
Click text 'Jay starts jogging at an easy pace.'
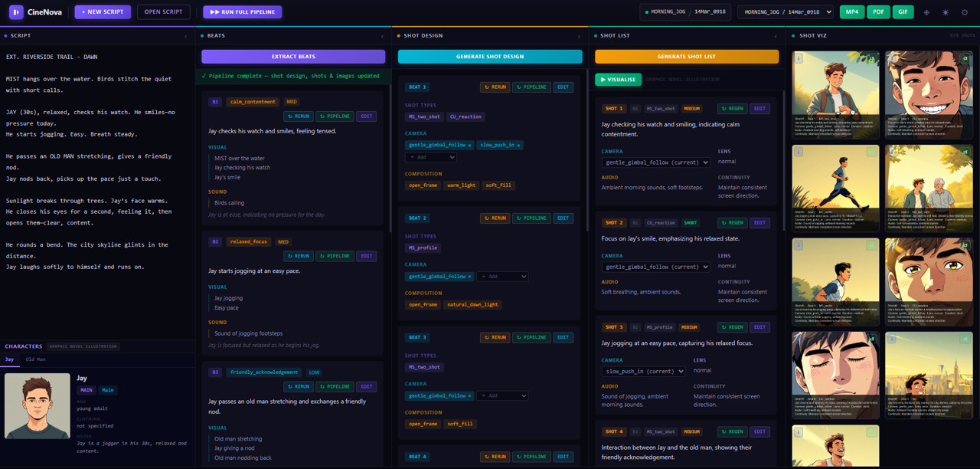(x=254, y=271)
